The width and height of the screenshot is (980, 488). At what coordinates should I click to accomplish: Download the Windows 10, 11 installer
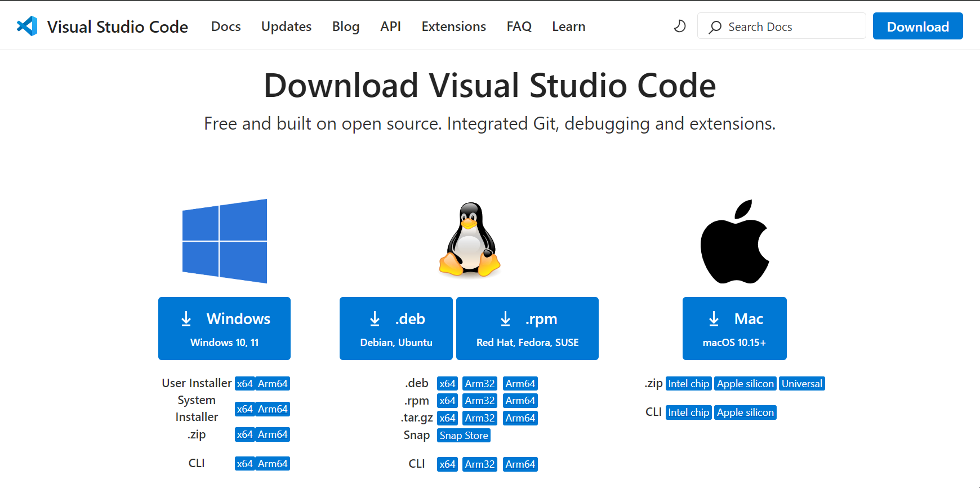pyautogui.click(x=224, y=329)
